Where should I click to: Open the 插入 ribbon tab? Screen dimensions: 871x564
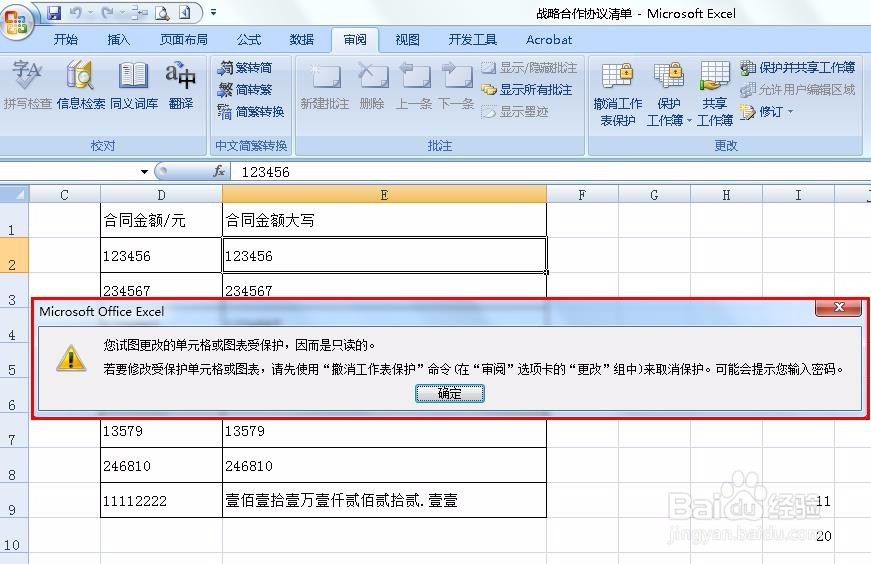118,39
